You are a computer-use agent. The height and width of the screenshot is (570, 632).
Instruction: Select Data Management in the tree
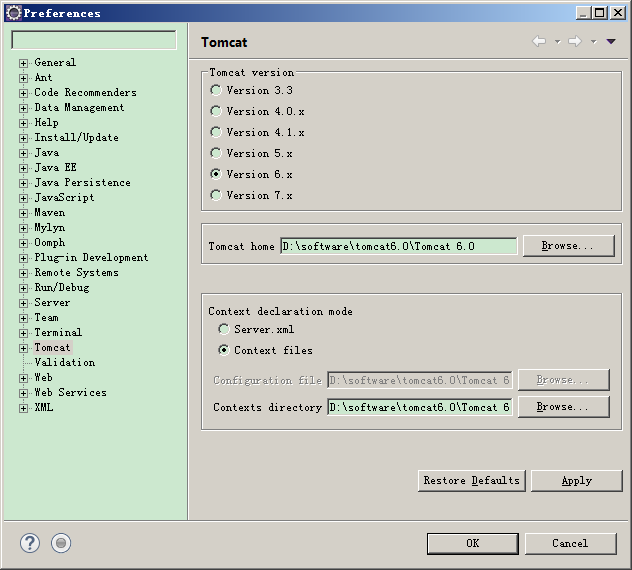pos(79,107)
